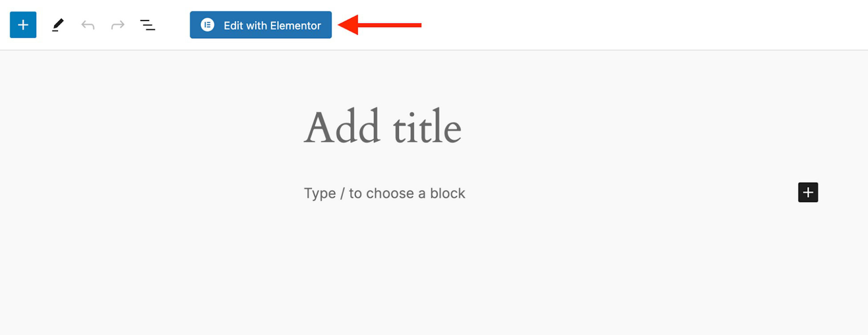Click the Undo arrow icon

[x=88, y=25]
